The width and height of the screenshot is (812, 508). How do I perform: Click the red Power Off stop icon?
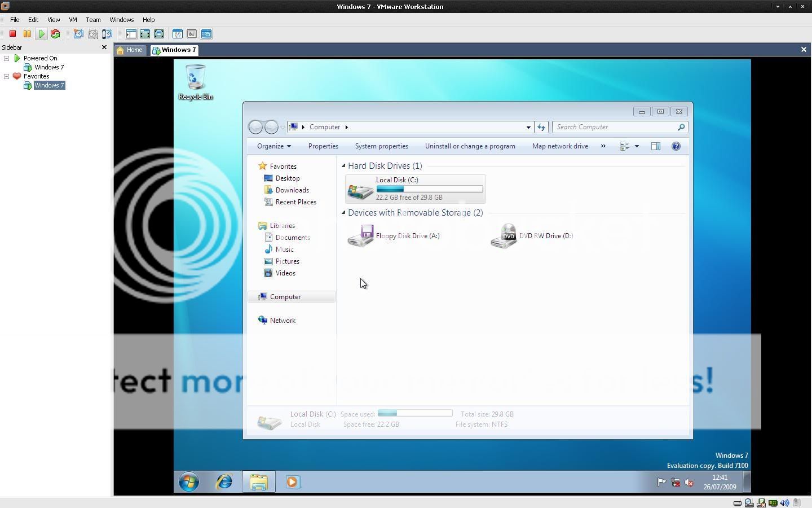click(x=12, y=34)
